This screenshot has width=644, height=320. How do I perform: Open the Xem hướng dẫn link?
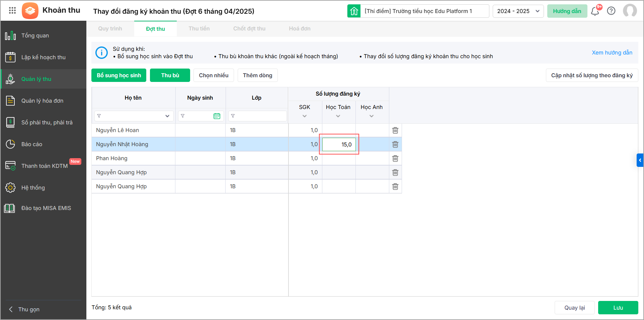pos(612,52)
